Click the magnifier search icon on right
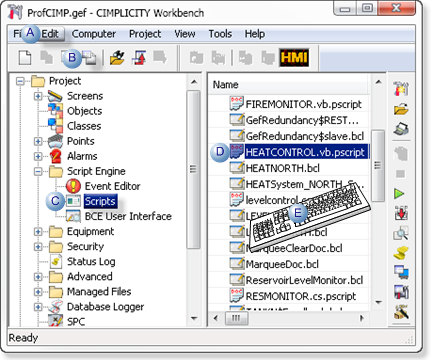Viewport: 433px width, 361px height. [x=401, y=233]
